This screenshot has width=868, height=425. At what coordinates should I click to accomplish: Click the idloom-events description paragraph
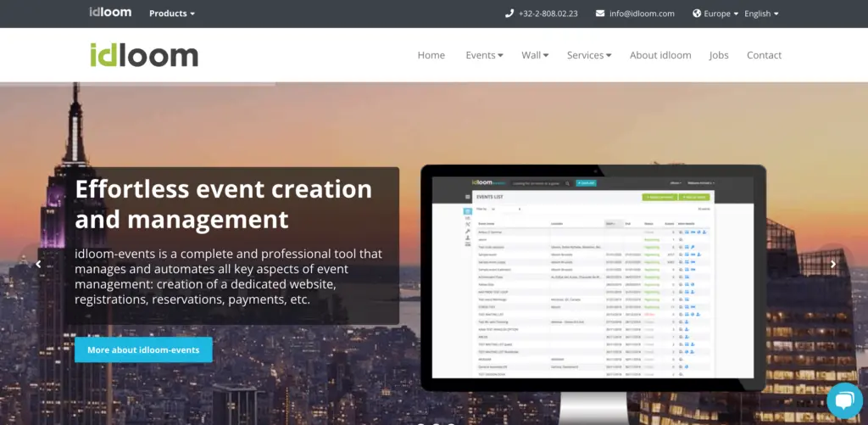point(228,277)
